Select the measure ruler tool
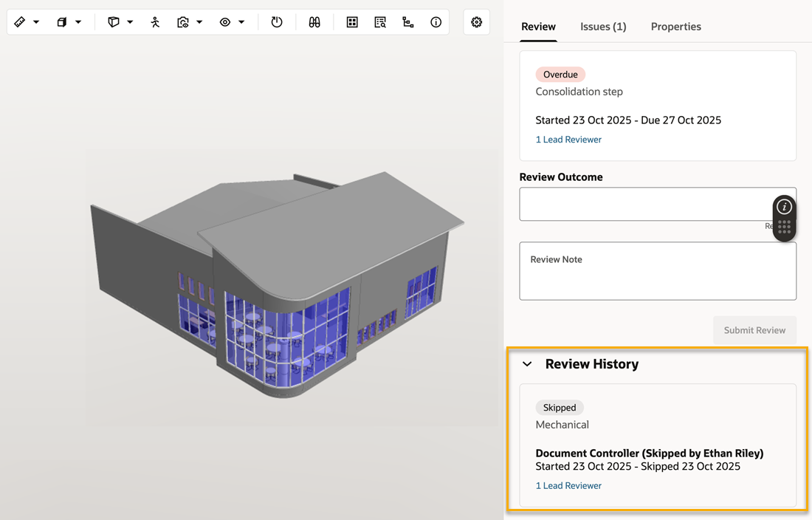This screenshot has width=812, height=520. [20, 22]
